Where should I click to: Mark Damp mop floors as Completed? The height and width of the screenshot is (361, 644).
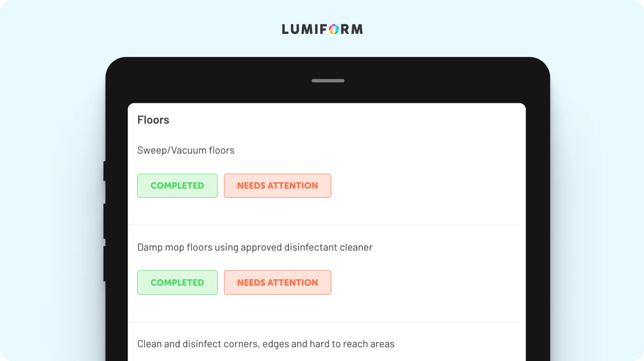[177, 282]
